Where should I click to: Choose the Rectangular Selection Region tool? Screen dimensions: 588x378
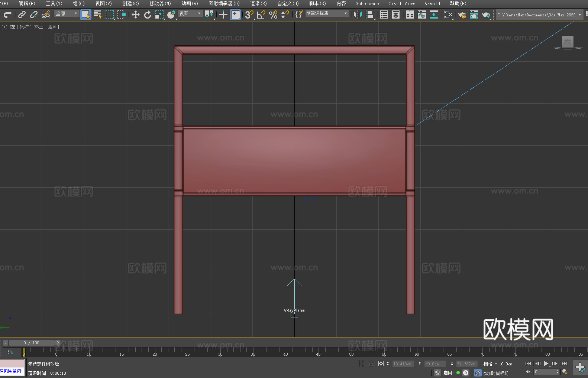110,15
